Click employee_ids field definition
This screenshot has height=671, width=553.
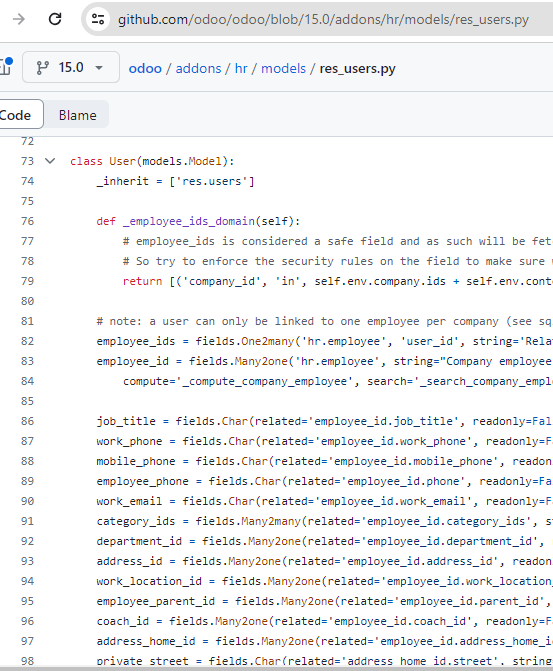pos(324,341)
